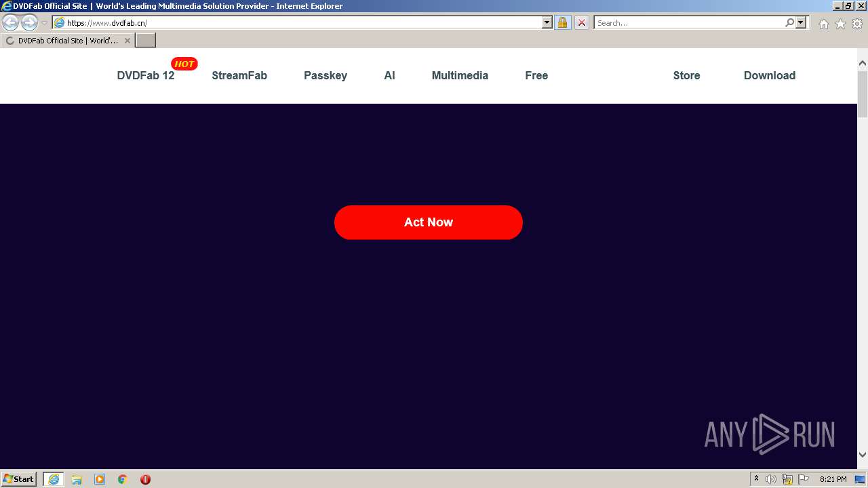Click the vertical scrollbar thumb
Image resolution: width=868 pixels, height=488 pixels.
863,93
